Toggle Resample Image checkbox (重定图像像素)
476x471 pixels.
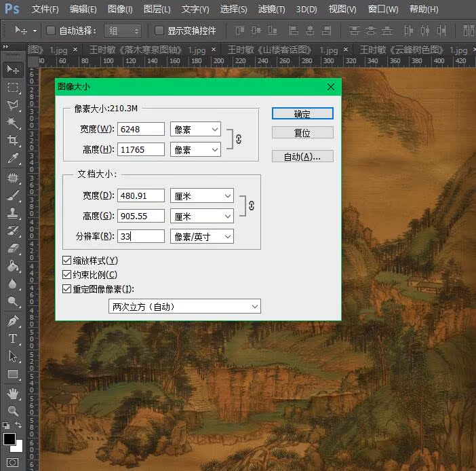pos(66,288)
